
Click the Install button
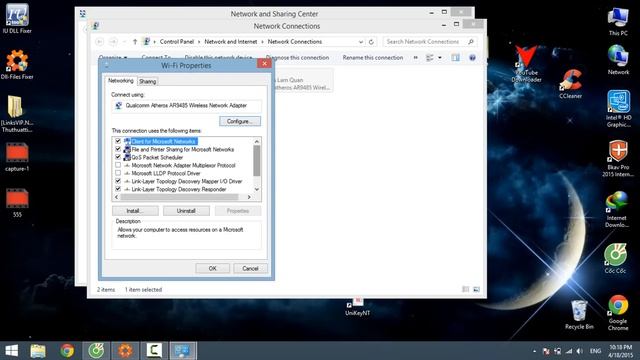135,211
